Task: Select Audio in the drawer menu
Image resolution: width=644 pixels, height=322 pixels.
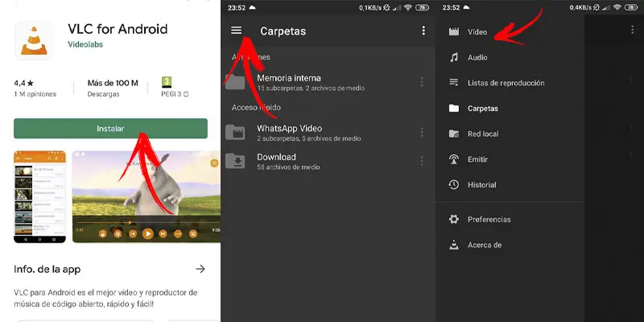Action: point(510,57)
